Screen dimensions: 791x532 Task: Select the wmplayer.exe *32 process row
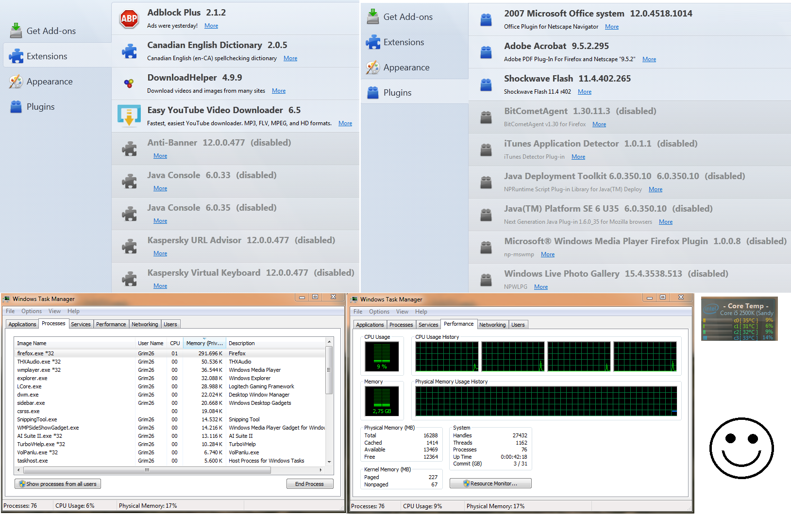(170, 370)
